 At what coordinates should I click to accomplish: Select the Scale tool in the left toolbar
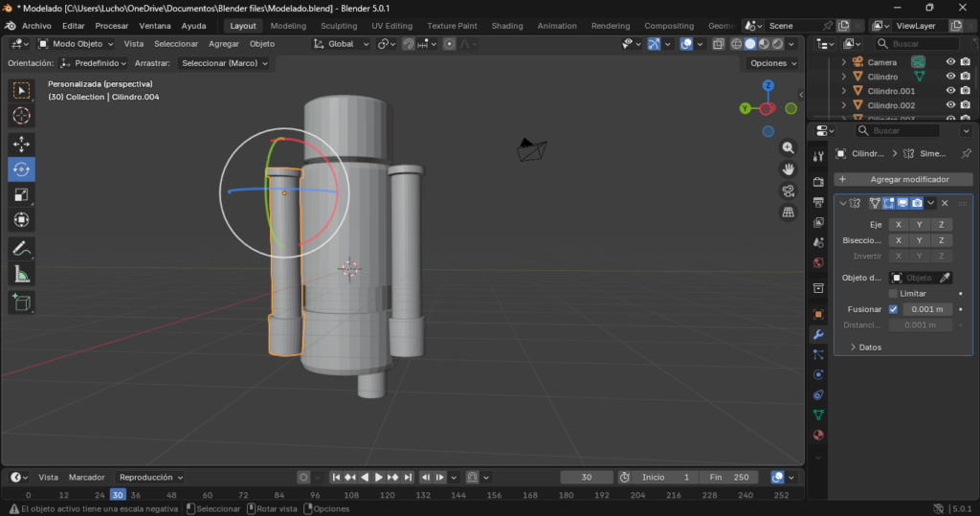(x=21, y=195)
